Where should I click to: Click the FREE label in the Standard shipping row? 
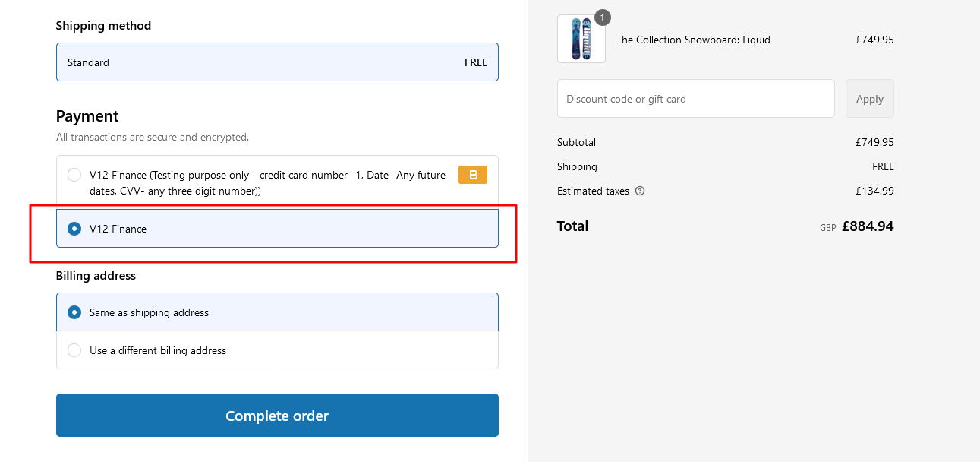click(476, 62)
